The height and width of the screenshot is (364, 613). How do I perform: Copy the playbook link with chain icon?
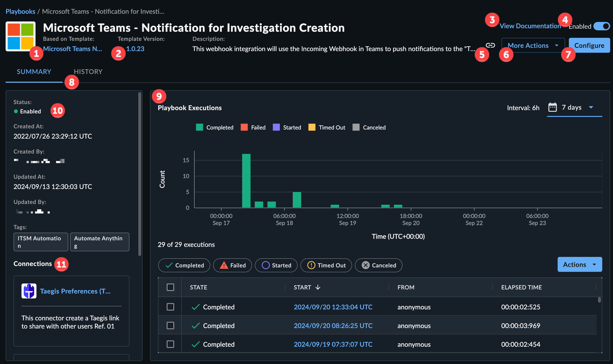490,45
